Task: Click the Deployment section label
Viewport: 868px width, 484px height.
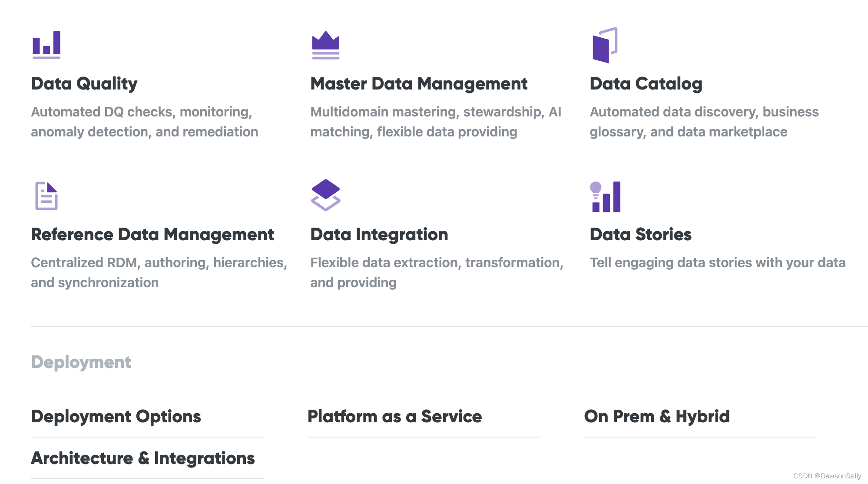Action: pyautogui.click(x=81, y=362)
